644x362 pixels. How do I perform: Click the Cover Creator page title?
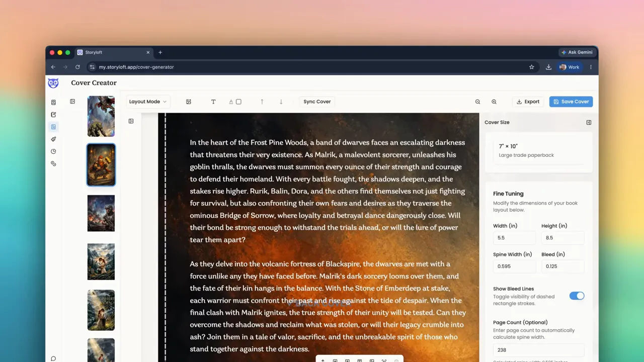94,83
